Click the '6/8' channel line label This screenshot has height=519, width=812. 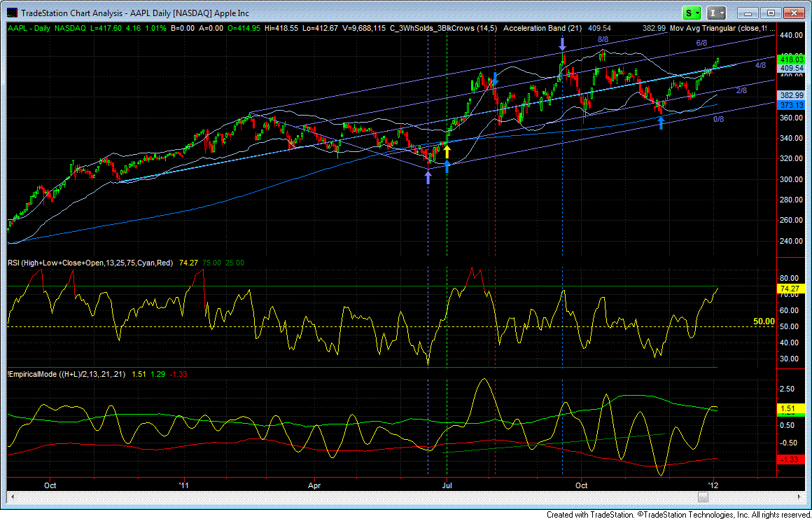click(701, 43)
